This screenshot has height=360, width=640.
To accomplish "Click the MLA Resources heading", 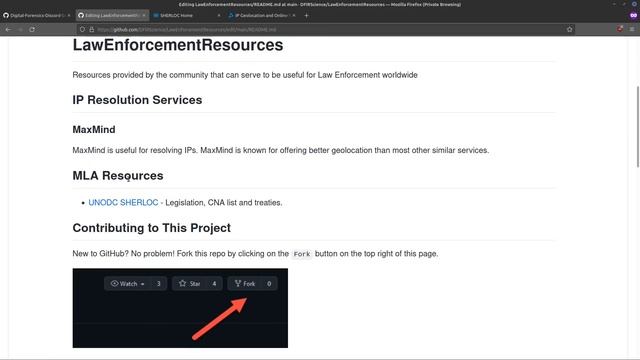I will (x=118, y=176).
